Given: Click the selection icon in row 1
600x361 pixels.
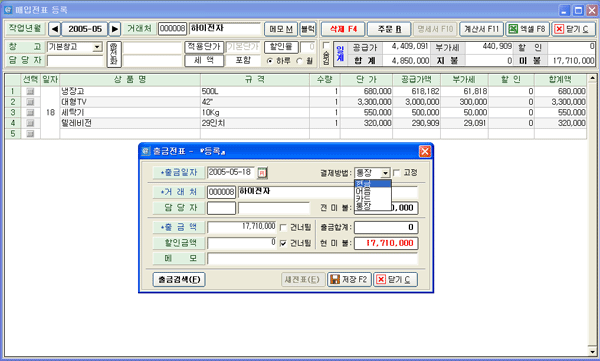Looking at the screenshot, I should pos(30,91).
